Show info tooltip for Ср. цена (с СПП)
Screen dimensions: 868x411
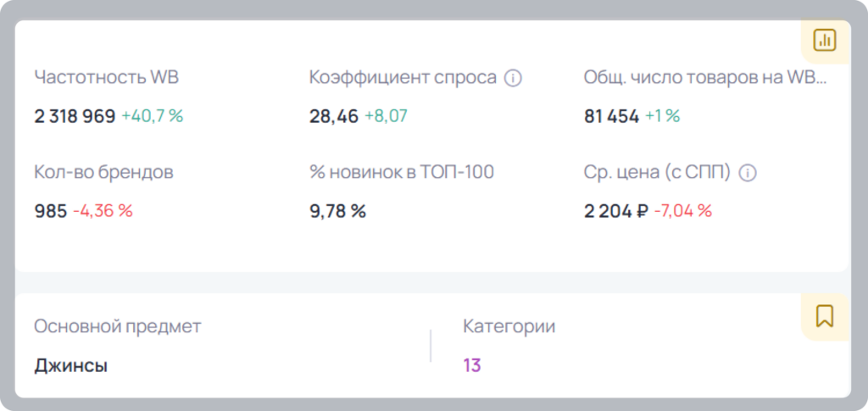[x=748, y=173]
